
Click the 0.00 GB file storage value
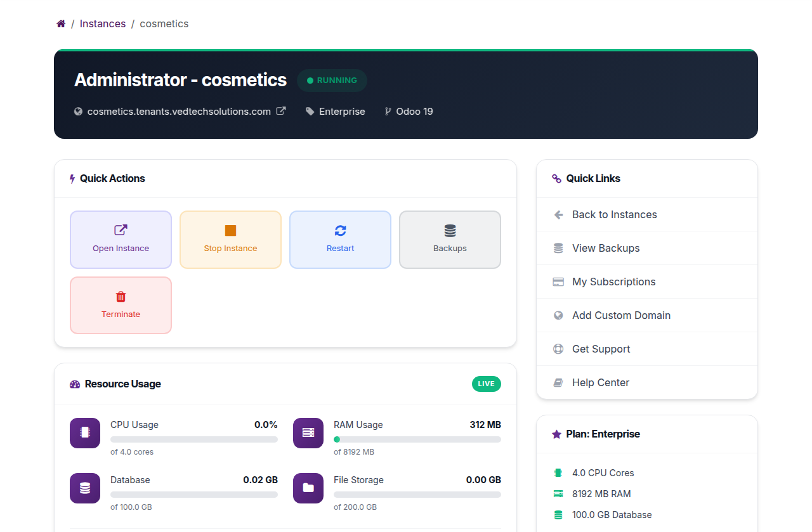click(x=483, y=480)
